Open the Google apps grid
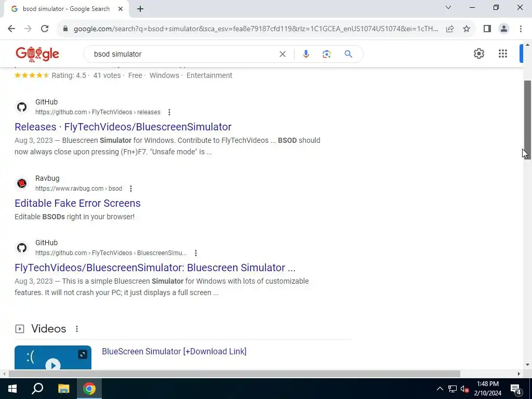 [x=503, y=54]
